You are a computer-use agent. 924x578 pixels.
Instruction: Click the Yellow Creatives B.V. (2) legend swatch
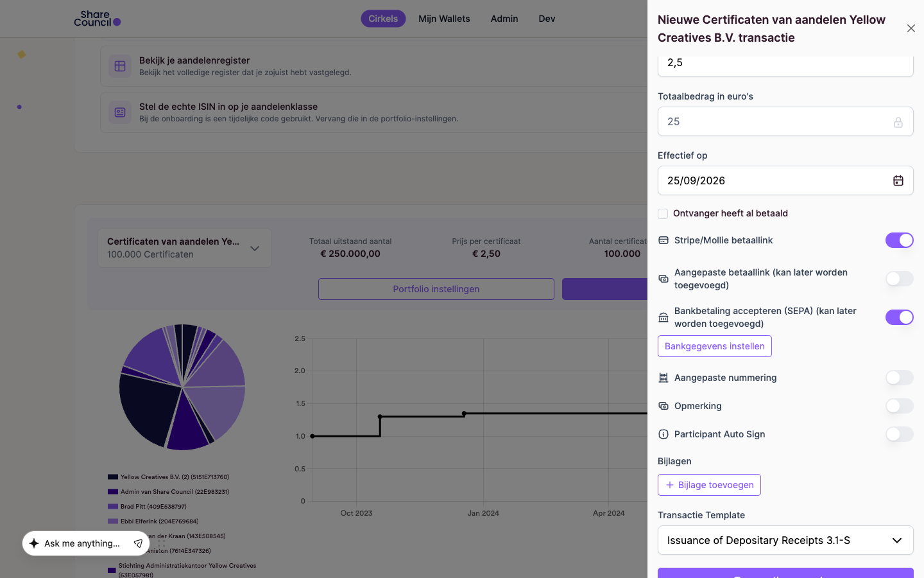point(113,477)
